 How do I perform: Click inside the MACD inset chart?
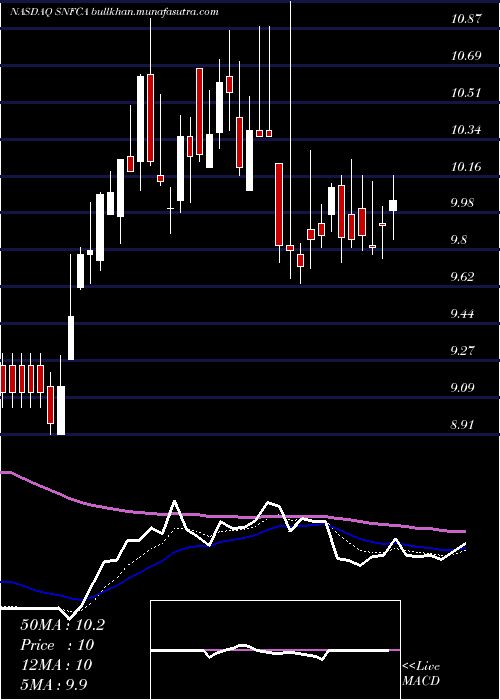click(275, 650)
